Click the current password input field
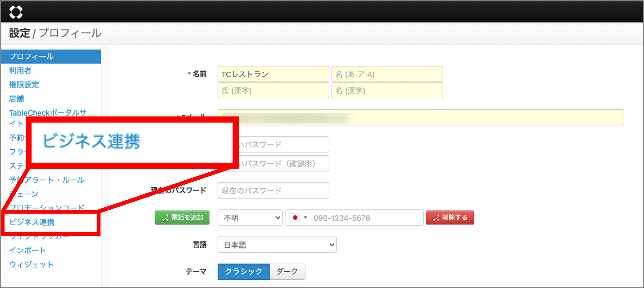The width and height of the screenshot is (644, 288). 273,191
